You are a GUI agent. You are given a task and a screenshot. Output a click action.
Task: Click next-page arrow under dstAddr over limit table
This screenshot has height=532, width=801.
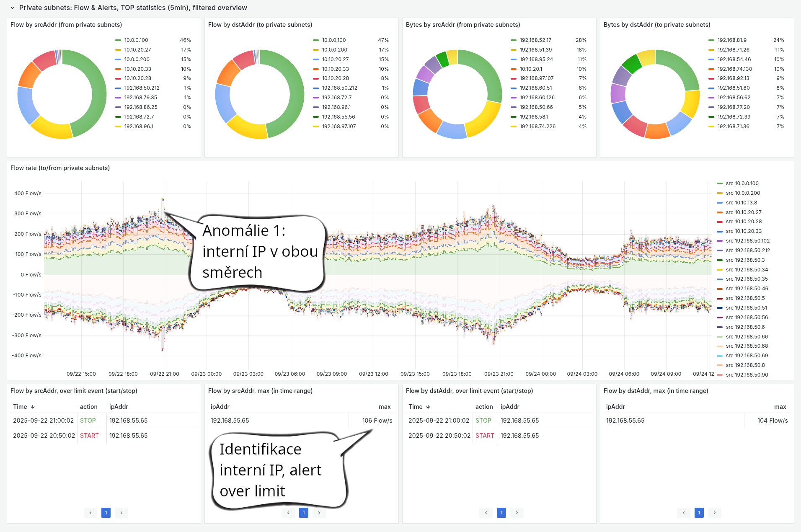tap(517, 512)
